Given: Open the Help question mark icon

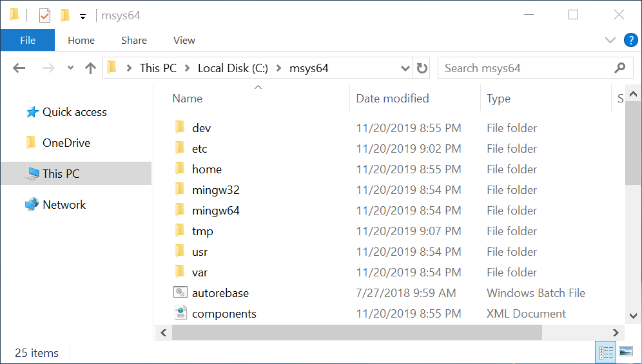Looking at the screenshot, I should (630, 40).
